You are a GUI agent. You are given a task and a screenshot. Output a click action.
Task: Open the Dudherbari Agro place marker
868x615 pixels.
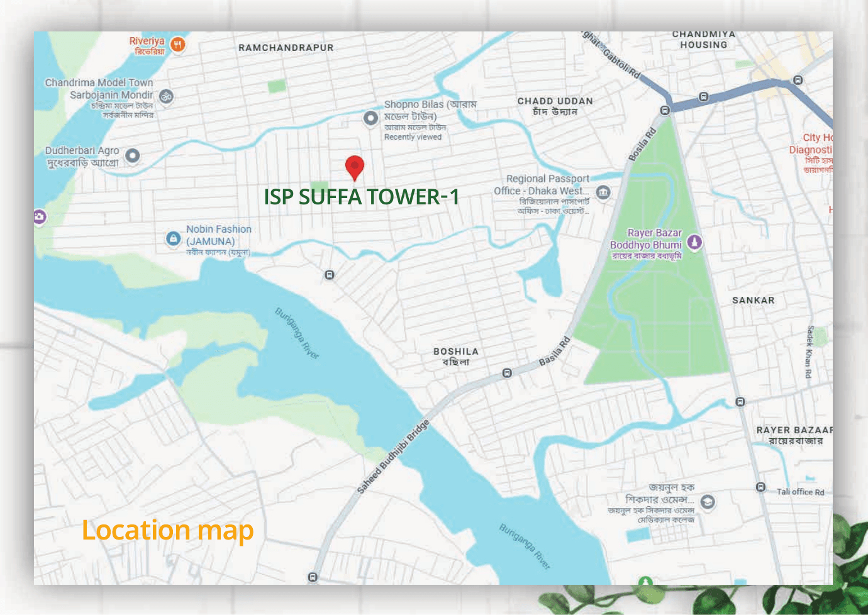[132, 155]
